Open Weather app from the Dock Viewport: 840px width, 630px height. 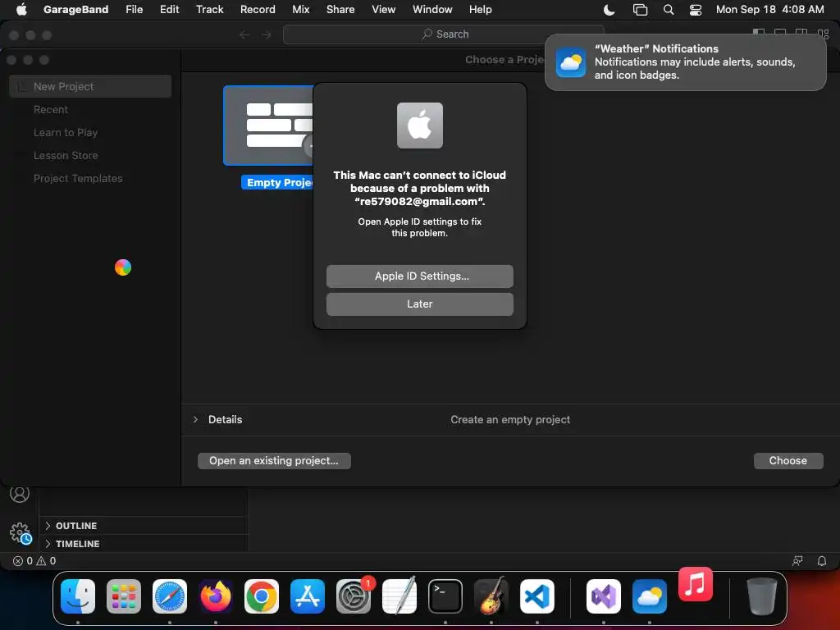pos(650,596)
